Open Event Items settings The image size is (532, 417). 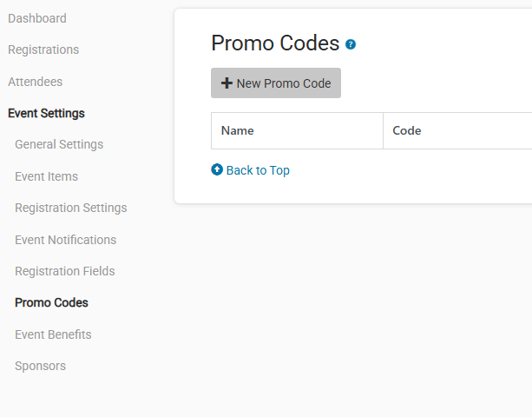pyautogui.click(x=46, y=176)
